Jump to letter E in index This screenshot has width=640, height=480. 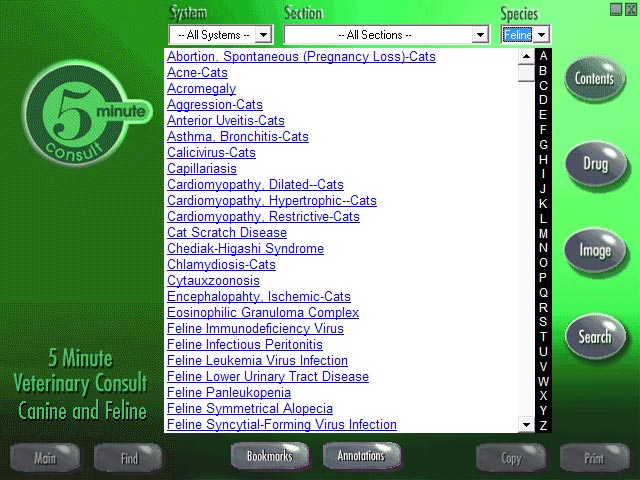543,115
